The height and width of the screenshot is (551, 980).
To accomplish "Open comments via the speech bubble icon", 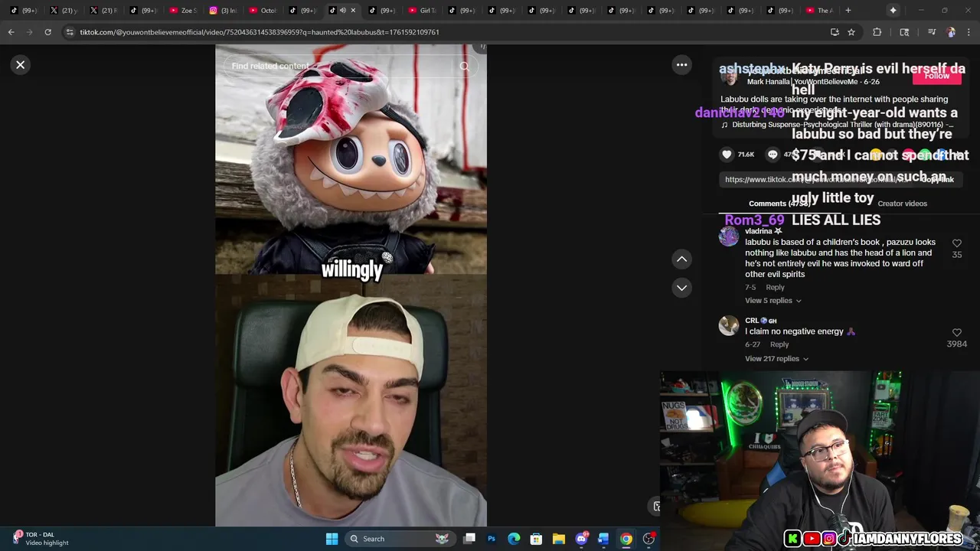I will pos(773,155).
